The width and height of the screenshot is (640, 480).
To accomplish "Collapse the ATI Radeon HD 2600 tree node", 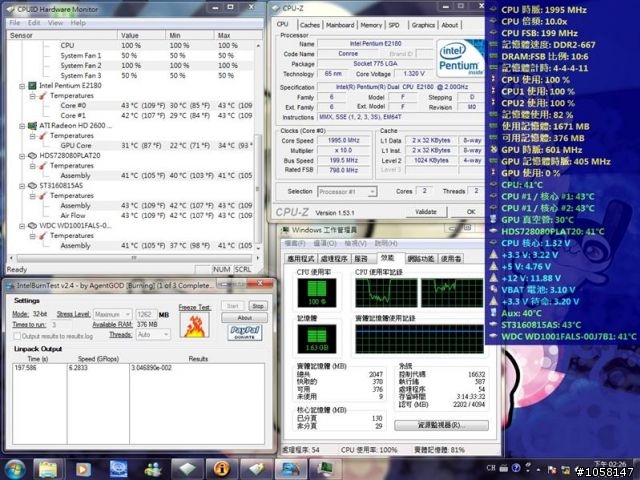I will 22,126.
